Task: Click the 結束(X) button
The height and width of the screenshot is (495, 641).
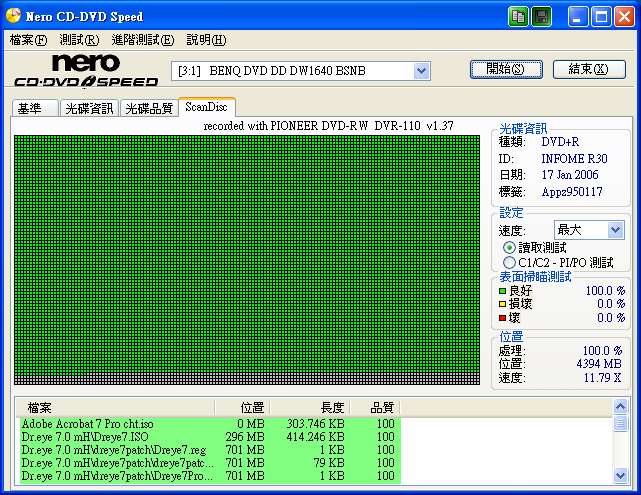Action: coord(589,69)
